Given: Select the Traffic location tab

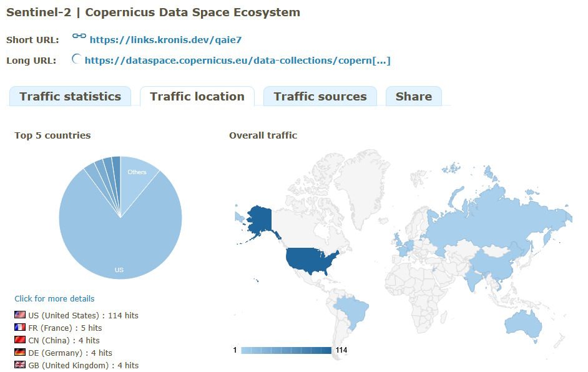Looking at the screenshot, I should 197,96.
